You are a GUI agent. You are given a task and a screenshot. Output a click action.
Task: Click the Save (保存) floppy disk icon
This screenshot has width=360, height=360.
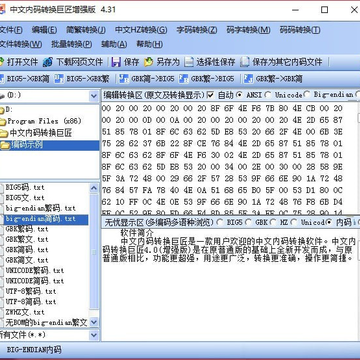(x=116, y=62)
